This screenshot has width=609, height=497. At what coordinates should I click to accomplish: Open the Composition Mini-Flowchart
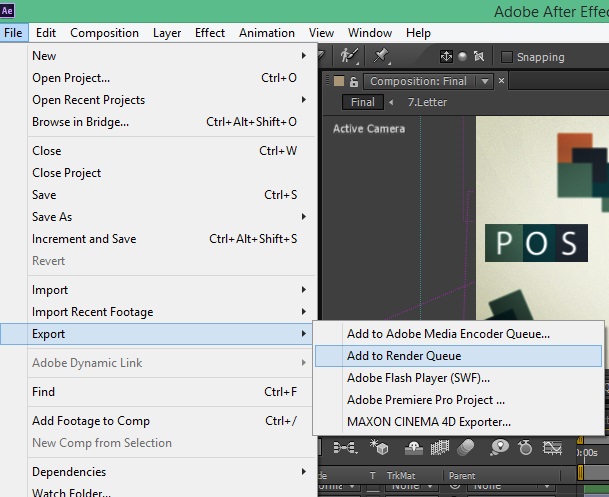pyautogui.click(x=345, y=448)
